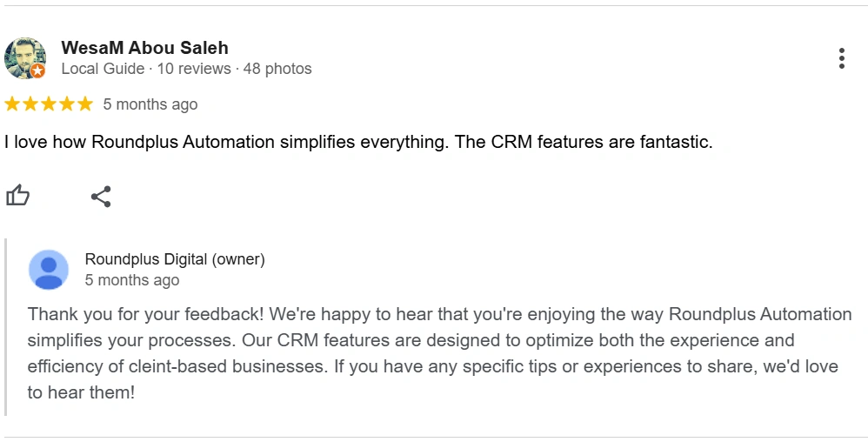Viewport: 868px width, 442px height.
Task: Click the 48 photos count
Action: pos(277,69)
